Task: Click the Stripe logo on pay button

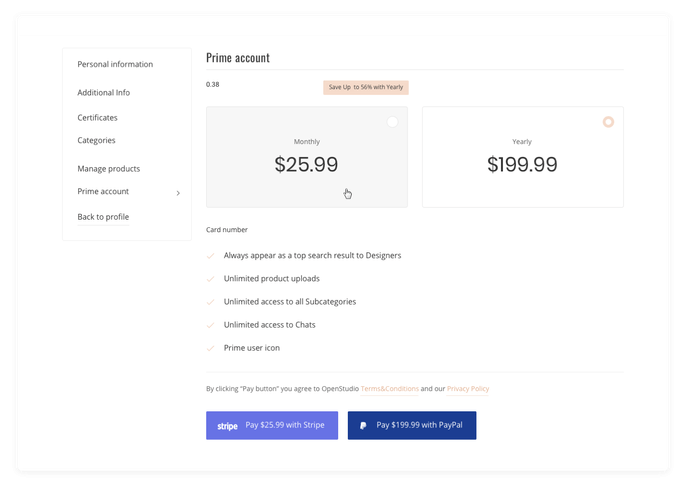Action: pos(227,426)
